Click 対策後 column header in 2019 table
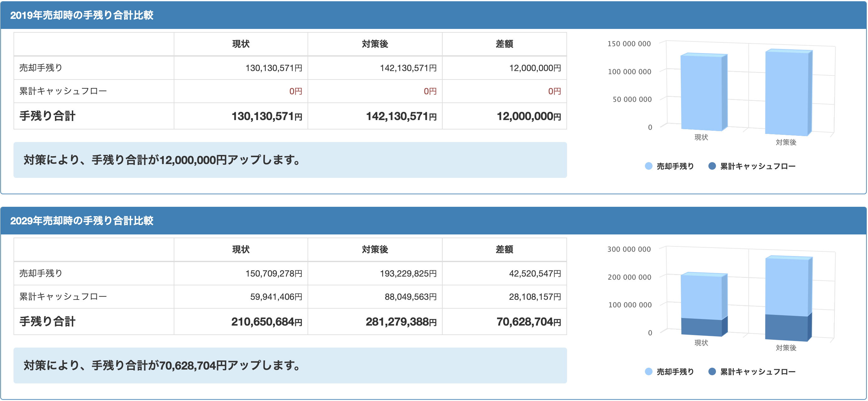Viewport: 868px width, 401px height. (x=375, y=44)
